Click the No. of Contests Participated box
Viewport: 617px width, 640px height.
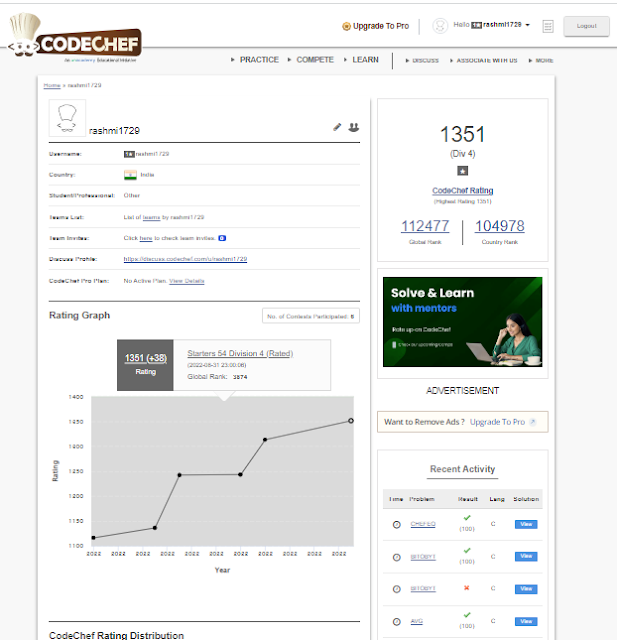click(x=311, y=316)
